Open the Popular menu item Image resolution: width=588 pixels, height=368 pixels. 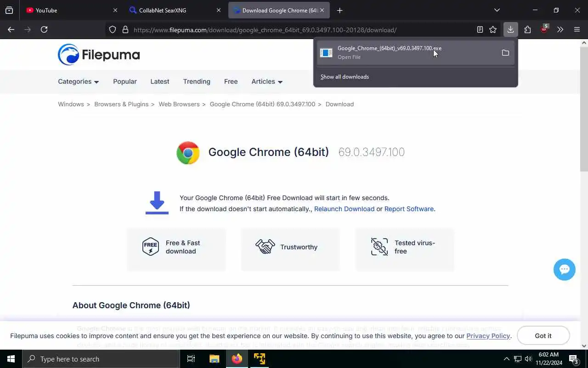(125, 81)
